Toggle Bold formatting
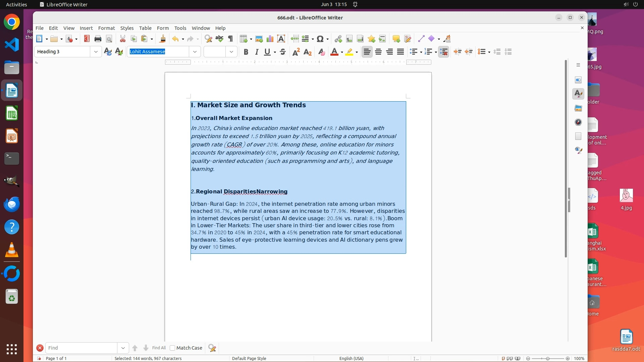644x362 pixels. (246, 52)
